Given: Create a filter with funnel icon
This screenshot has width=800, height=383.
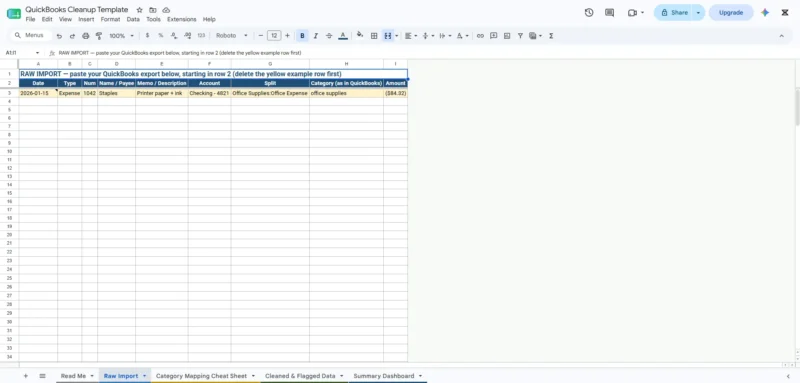Looking at the screenshot, I should pos(520,36).
